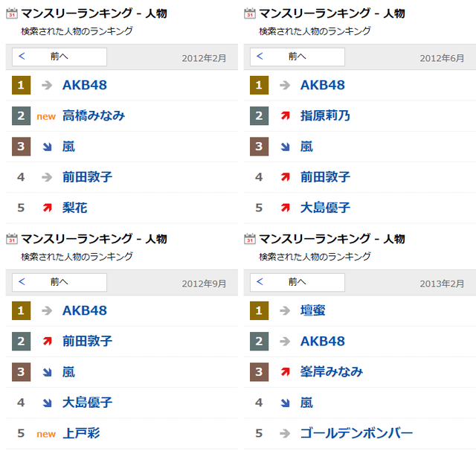Click blue down arrow beside 大島優子 in 2012年9月

tap(47, 403)
